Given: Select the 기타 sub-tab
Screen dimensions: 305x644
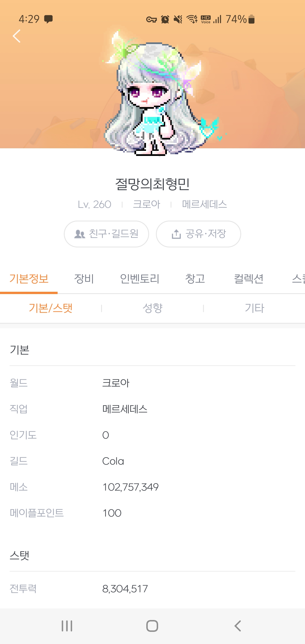Looking at the screenshot, I should [x=254, y=308].
